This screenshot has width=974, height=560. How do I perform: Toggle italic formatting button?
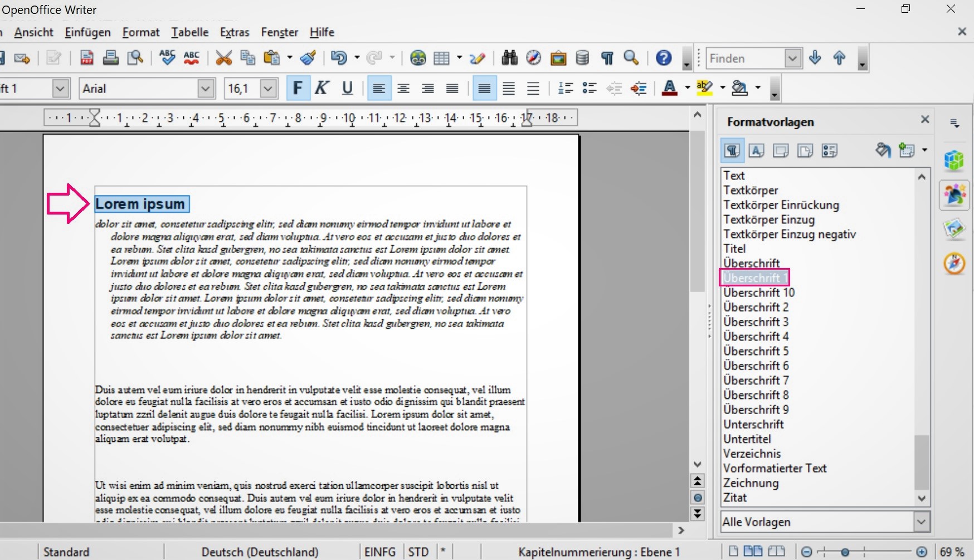pos(322,89)
